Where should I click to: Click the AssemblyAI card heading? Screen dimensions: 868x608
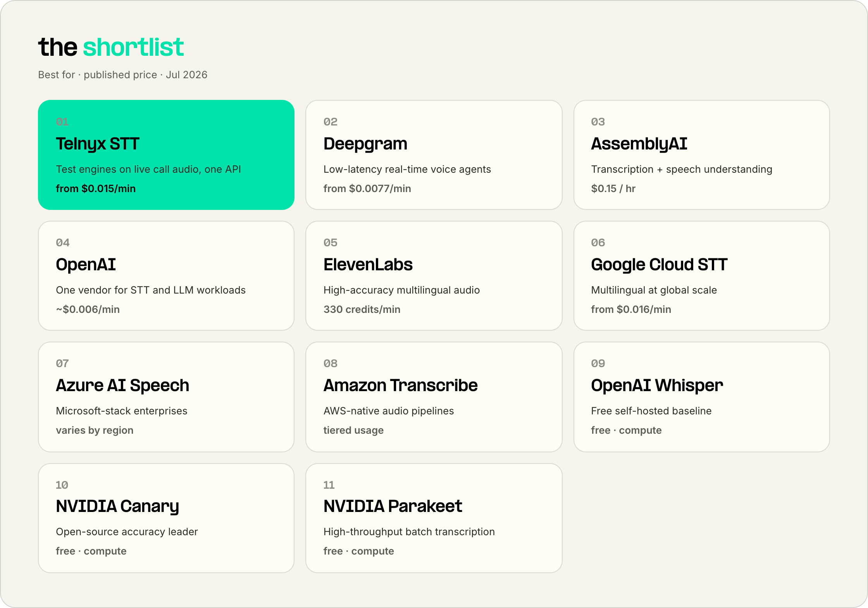click(639, 144)
